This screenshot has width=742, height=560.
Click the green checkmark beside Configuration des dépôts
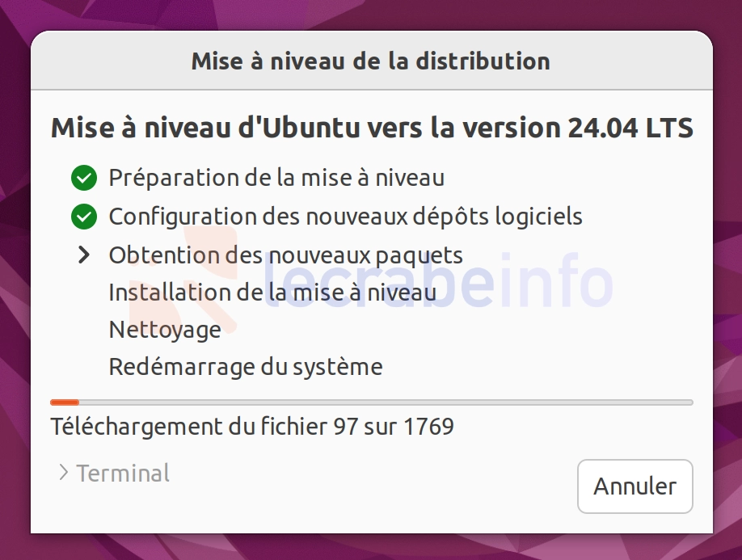84,217
